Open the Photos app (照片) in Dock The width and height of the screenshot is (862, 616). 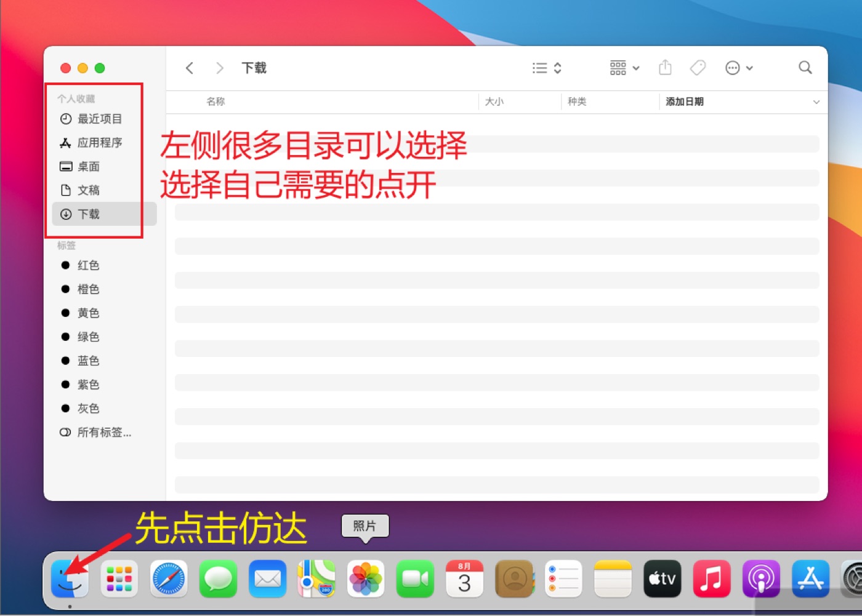[x=366, y=578]
